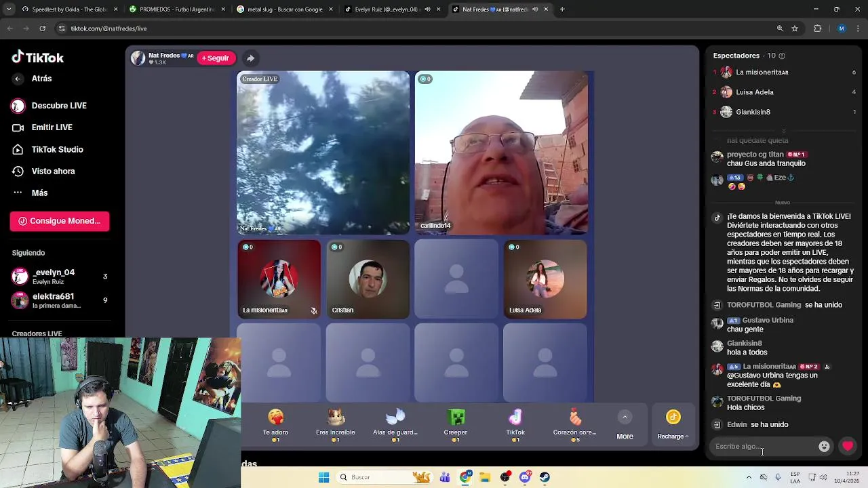Screen dimensions: 868x488
Task: Open the Windows Start menu
Action: click(323, 477)
